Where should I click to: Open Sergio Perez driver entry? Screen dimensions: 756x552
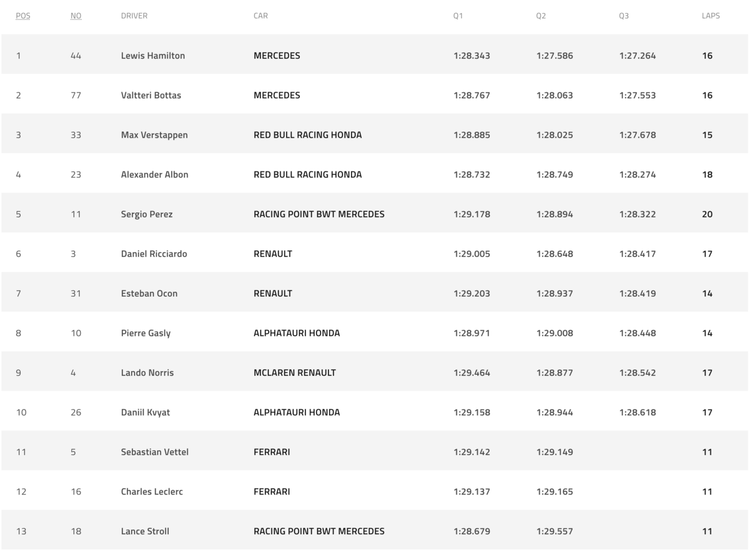(147, 214)
